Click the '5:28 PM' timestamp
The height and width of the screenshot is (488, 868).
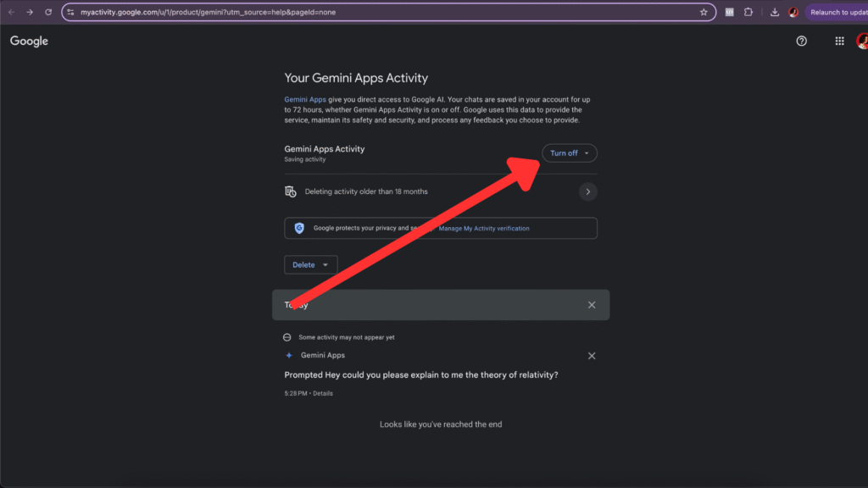[x=296, y=393]
